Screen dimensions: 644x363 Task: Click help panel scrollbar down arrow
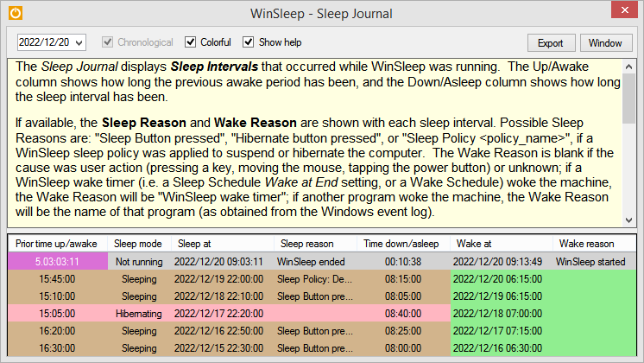click(628, 220)
